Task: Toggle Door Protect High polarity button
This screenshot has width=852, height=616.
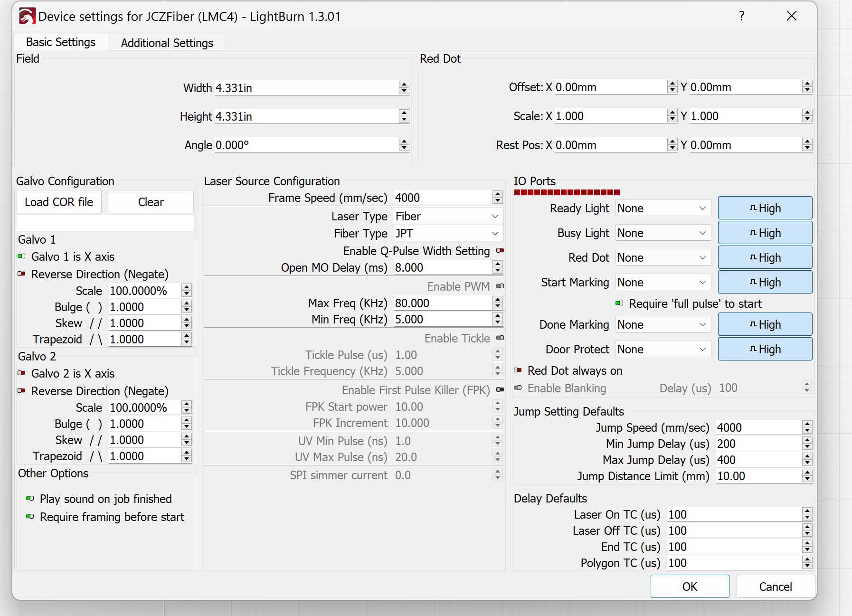Action: [765, 349]
